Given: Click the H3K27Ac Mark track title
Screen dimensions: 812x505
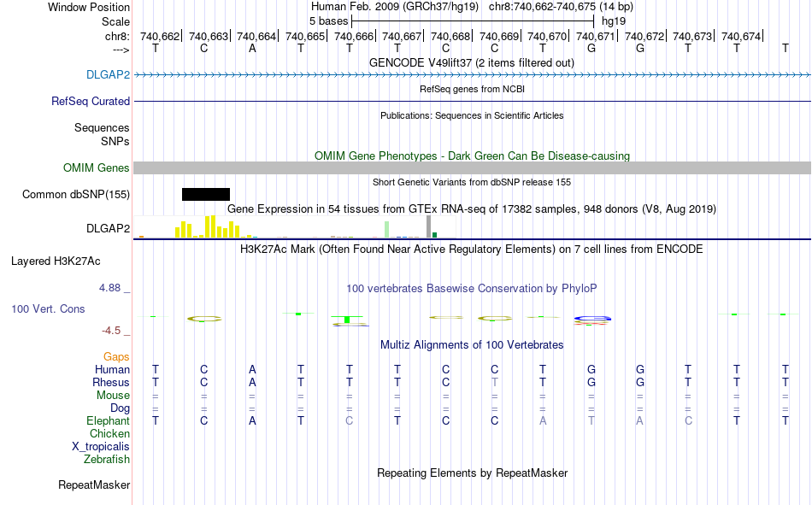Looking at the screenshot, I should 471,250.
